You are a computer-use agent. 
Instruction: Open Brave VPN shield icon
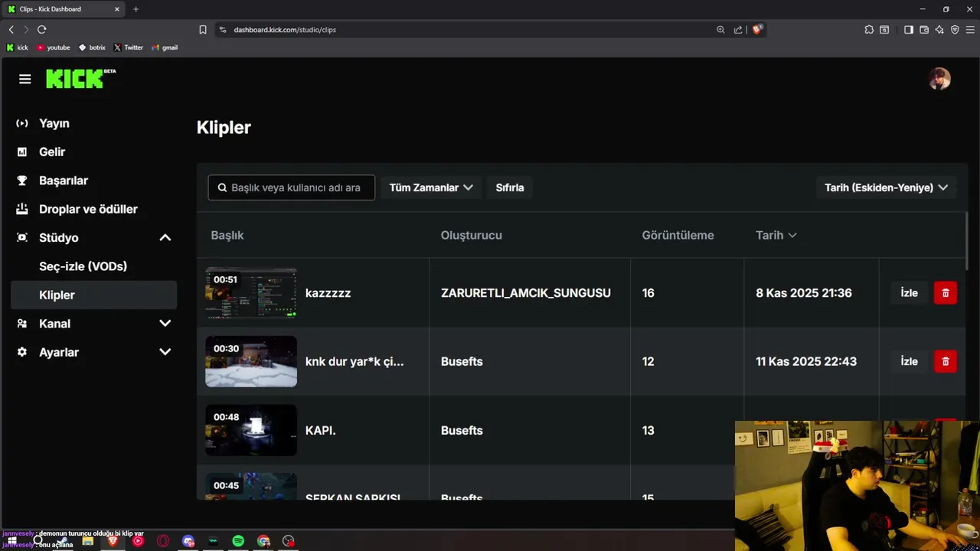(955, 30)
